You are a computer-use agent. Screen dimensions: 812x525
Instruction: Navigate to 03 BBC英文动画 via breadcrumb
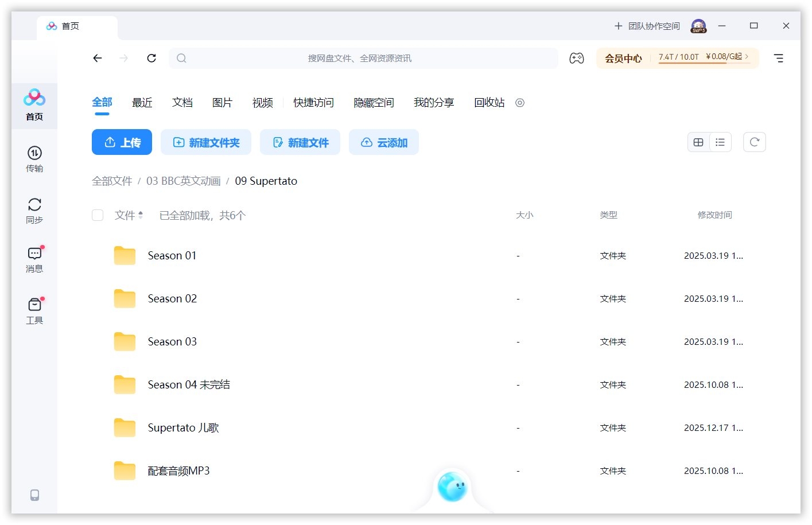[x=182, y=181]
